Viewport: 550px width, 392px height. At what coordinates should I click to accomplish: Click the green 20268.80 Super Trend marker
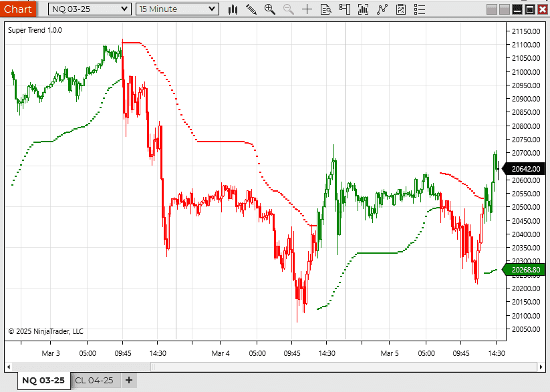524,270
